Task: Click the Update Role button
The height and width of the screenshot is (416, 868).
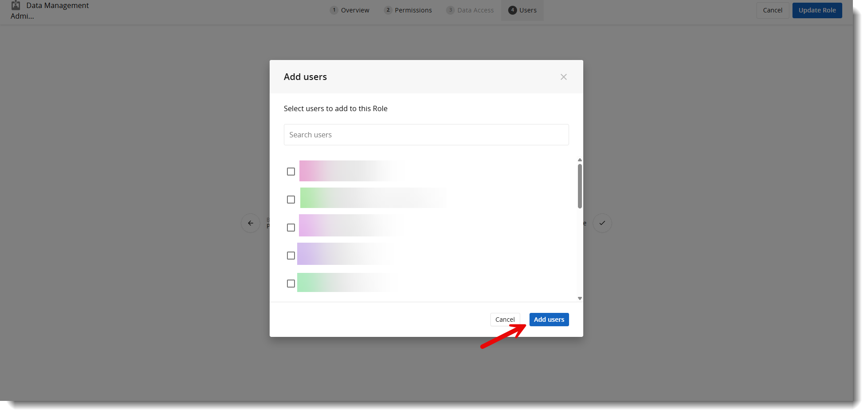Action: point(816,10)
